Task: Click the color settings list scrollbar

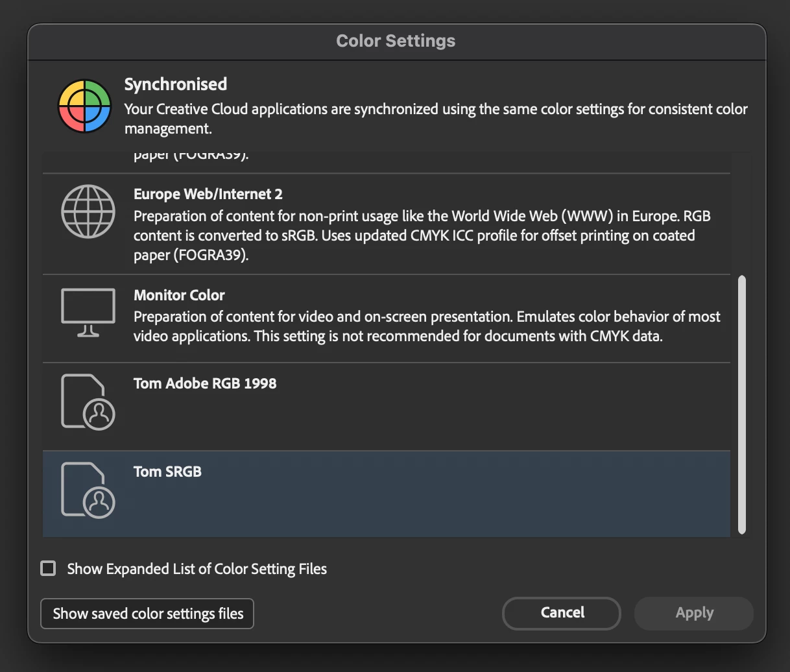Action: (742, 403)
